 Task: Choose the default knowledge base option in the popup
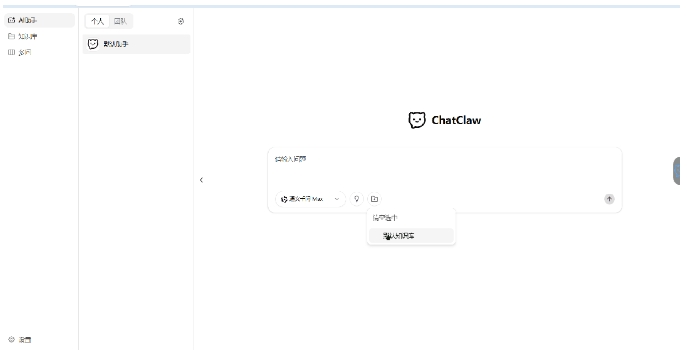(x=411, y=236)
